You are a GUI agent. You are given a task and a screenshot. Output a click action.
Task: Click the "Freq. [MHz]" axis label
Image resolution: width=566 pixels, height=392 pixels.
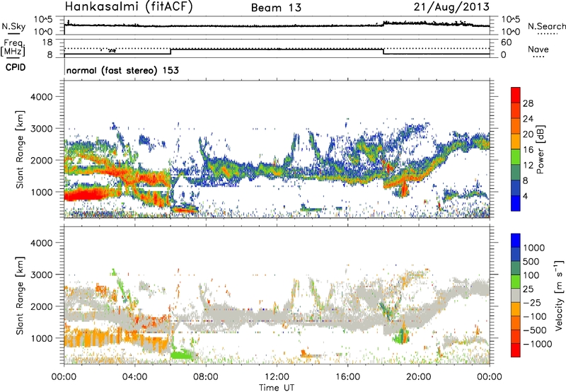(x=13, y=48)
